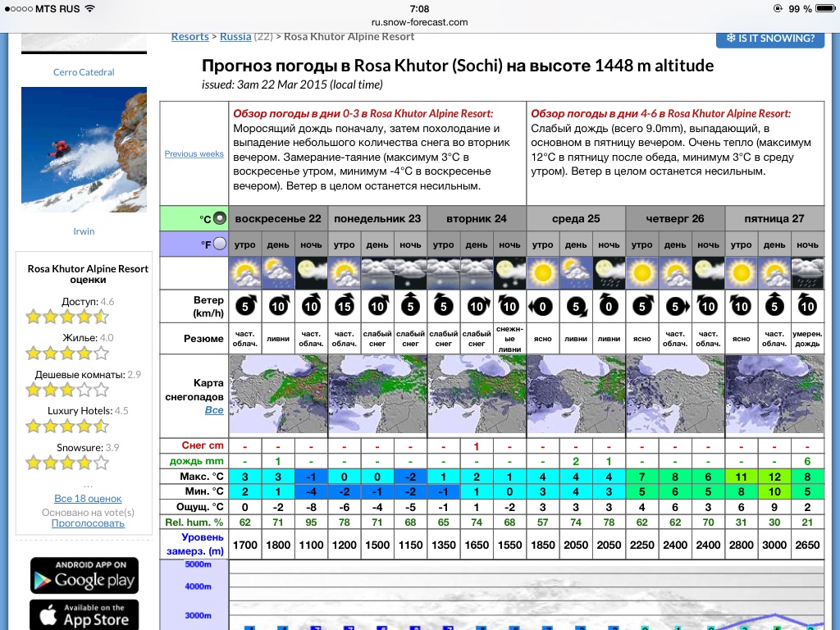Click Thursday morning clear sun icon

pos(641,273)
